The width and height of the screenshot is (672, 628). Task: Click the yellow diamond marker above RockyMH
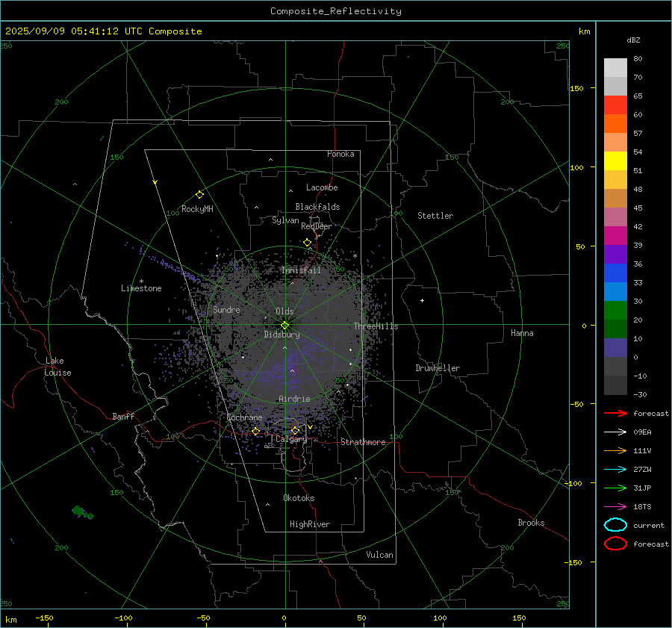click(x=199, y=195)
